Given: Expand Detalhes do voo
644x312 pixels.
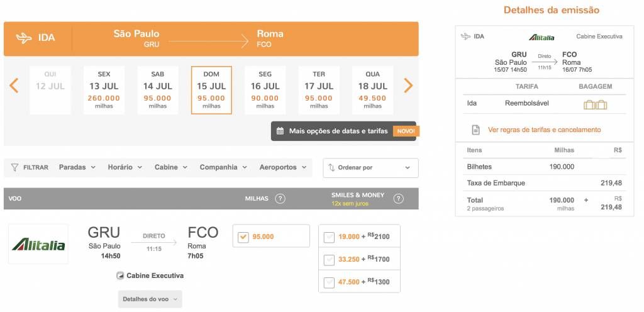Looking at the screenshot, I should click(x=150, y=299).
